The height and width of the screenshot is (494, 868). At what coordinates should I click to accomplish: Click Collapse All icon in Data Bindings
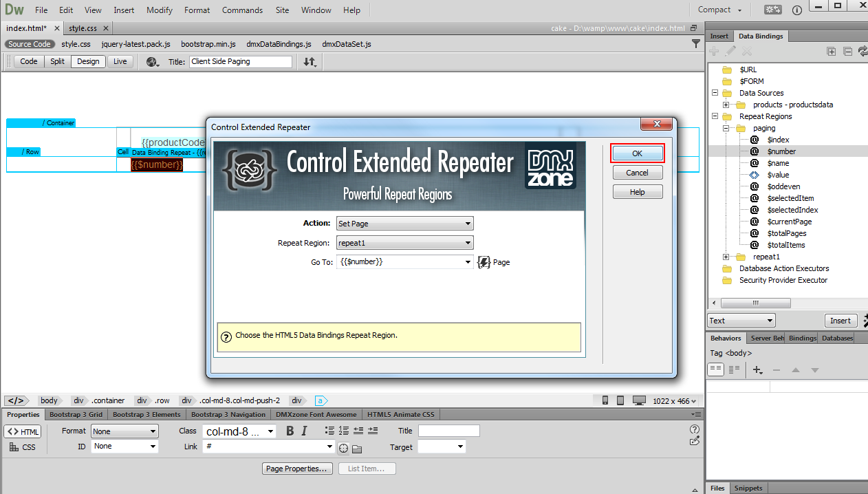pyautogui.click(x=847, y=51)
